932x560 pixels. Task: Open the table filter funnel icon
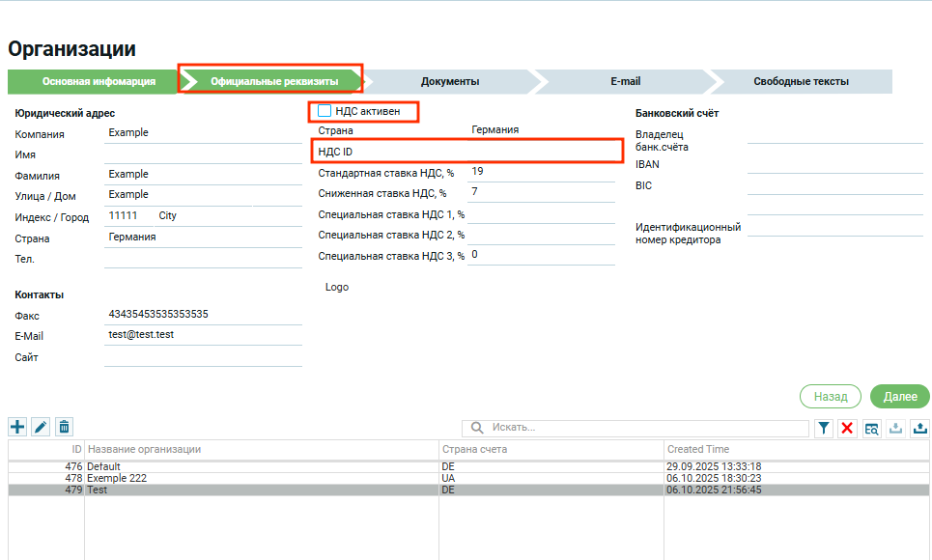point(823,428)
